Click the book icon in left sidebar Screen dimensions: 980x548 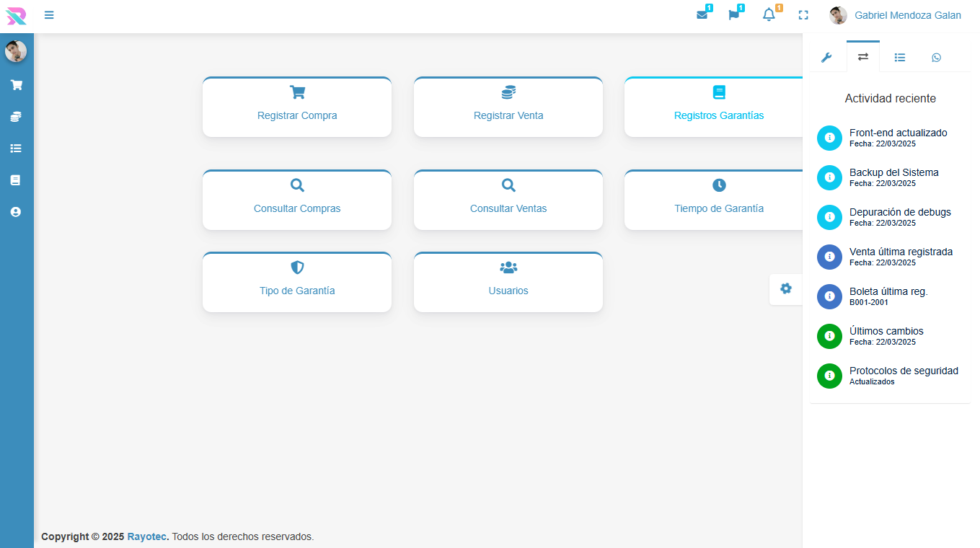(16, 180)
